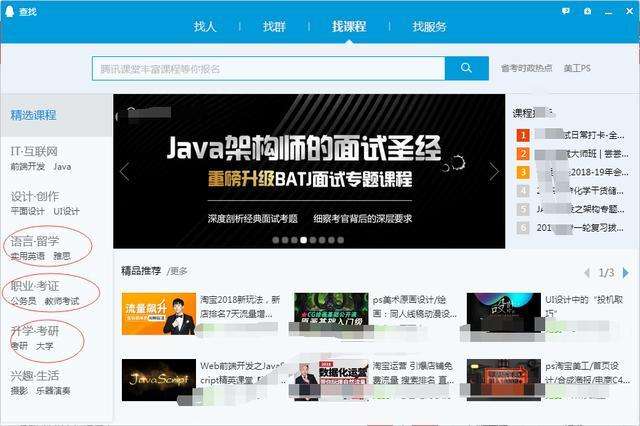Image resolution: width=640 pixels, height=426 pixels.
Task: Open the 流量飙升 course thumbnail
Action: tap(158, 313)
